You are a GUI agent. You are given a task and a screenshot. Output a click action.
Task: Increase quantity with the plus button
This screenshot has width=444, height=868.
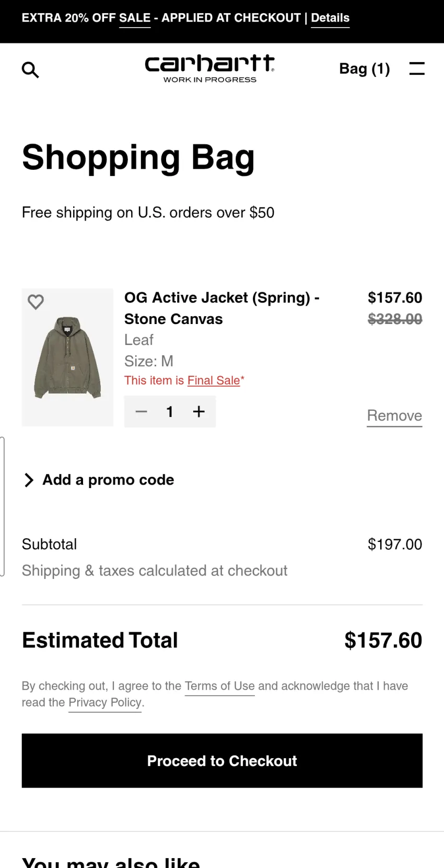click(x=198, y=412)
